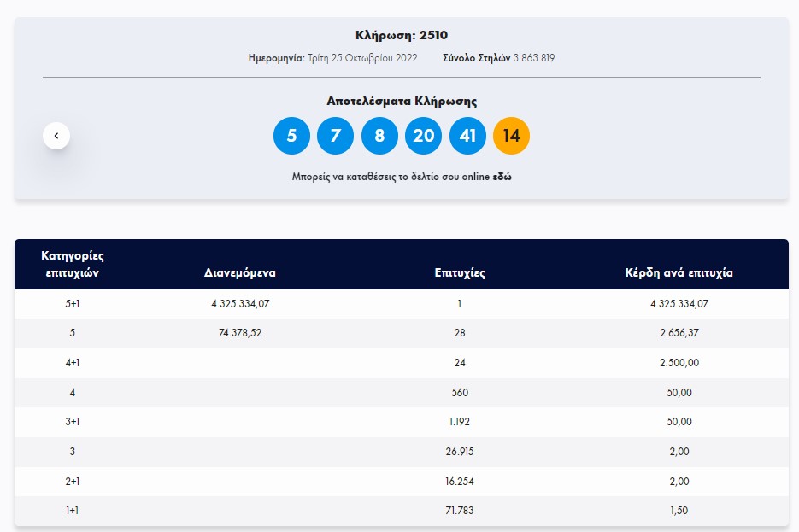Click the 'Κέρδη ανά επιτυχία' column header
This screenshot has height=532, width=799.
pyautogui.click(x=679, y=273)
